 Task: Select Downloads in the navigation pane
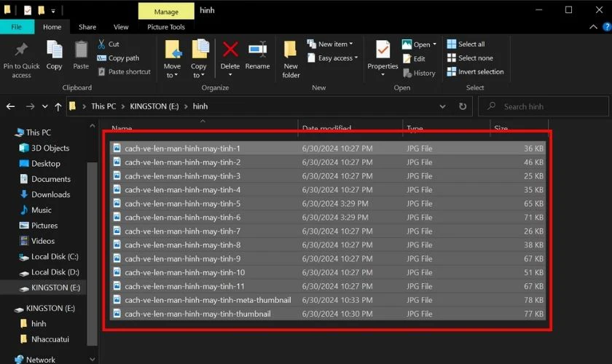(50, 194)
